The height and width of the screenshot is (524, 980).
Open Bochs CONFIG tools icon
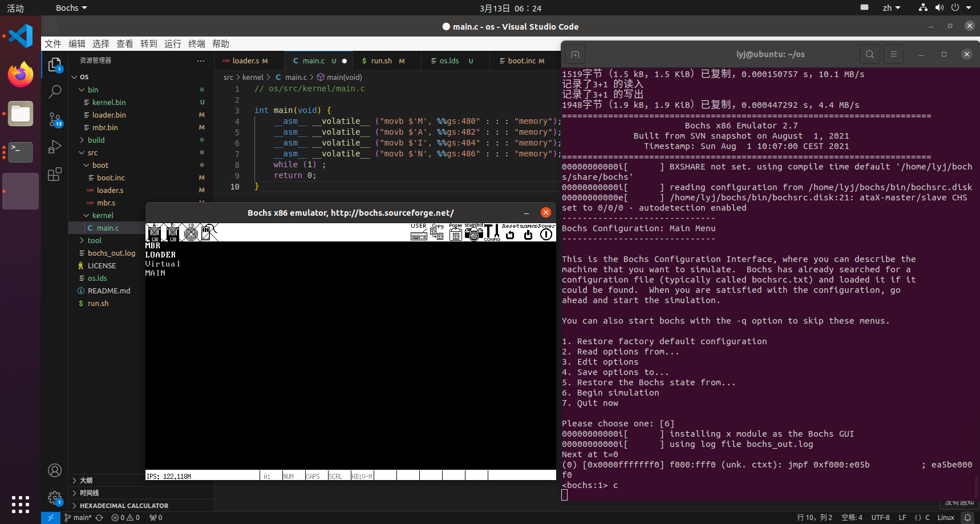pos(492,232)
